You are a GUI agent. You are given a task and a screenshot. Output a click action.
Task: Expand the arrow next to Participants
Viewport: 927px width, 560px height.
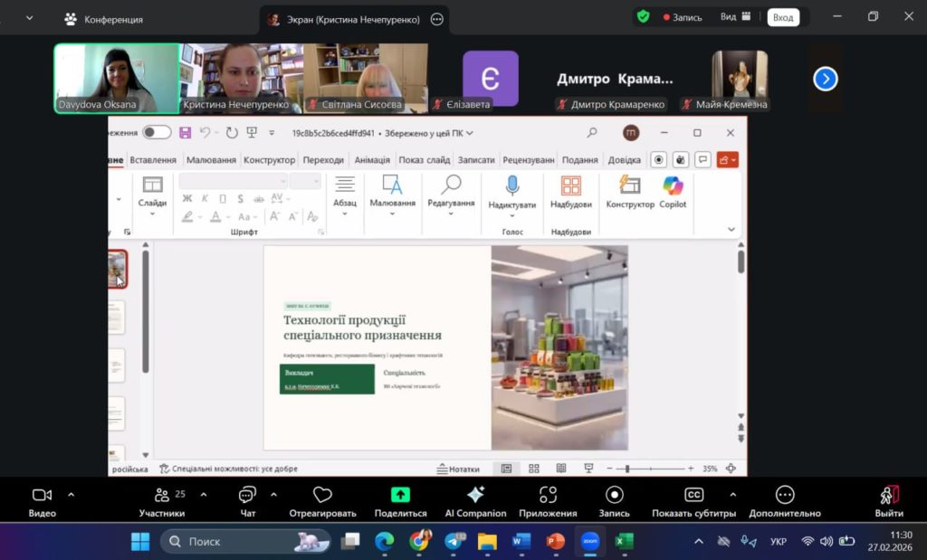[203, 495]
